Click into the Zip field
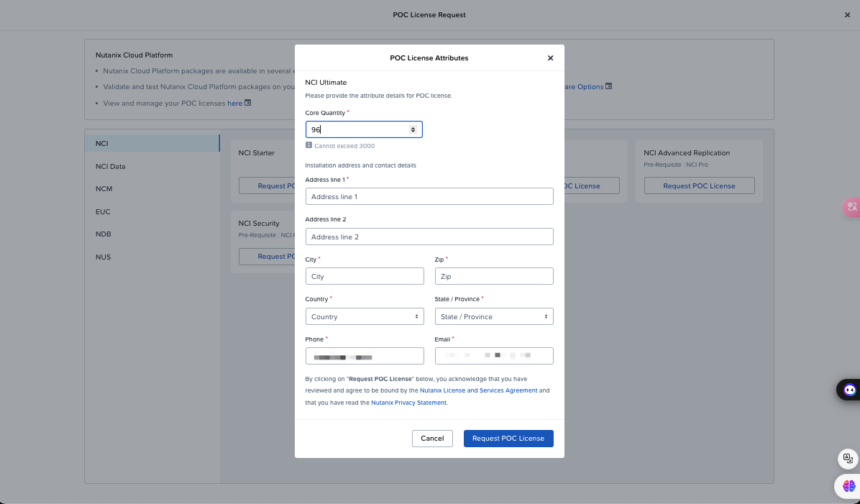The image size is (860, 504). point(494,276)
